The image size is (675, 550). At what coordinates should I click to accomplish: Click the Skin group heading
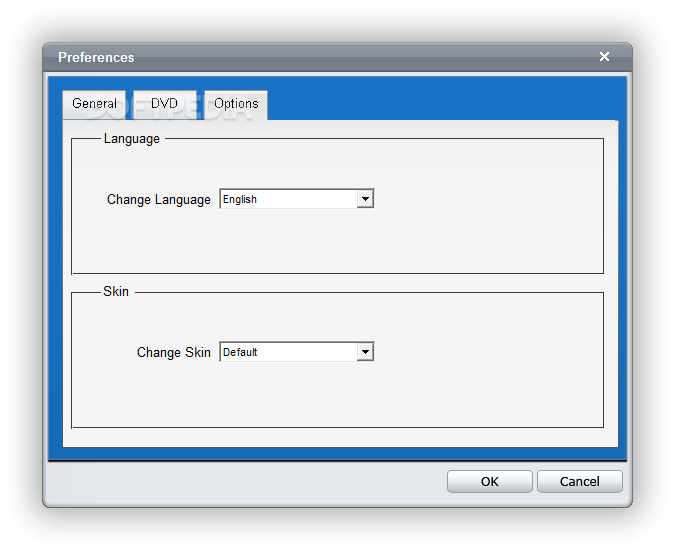click(116, 291)
